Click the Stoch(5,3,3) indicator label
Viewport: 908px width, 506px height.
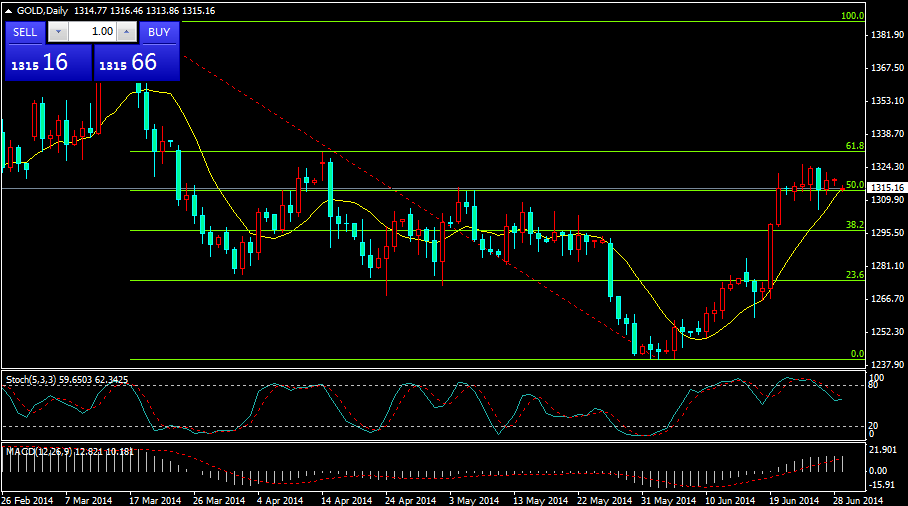click(31, 380)
